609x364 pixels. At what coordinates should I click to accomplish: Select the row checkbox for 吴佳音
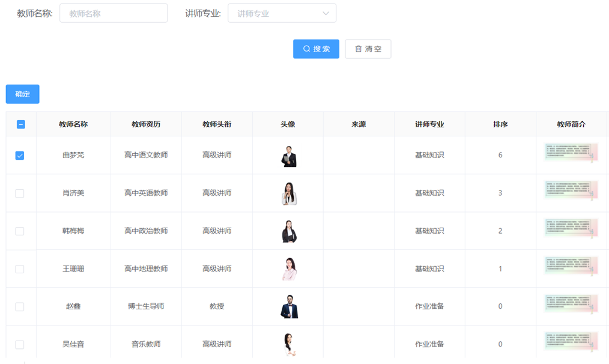tap(20, 343)
